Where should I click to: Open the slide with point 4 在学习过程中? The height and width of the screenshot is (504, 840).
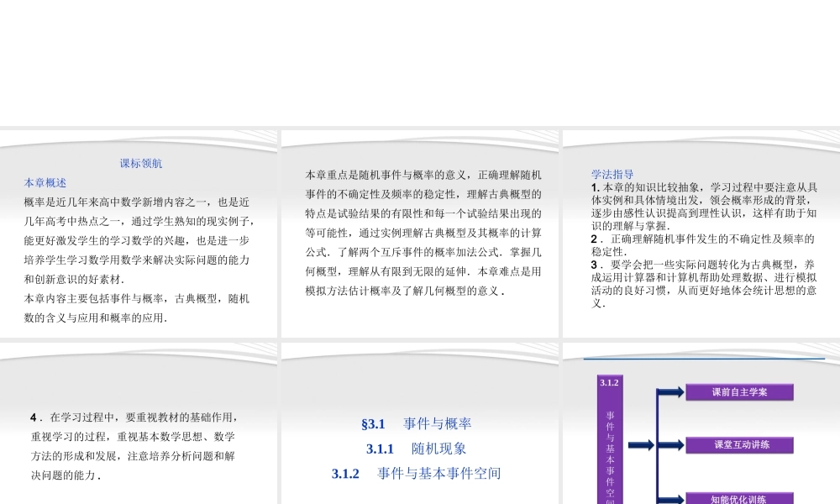coord(139,423)
